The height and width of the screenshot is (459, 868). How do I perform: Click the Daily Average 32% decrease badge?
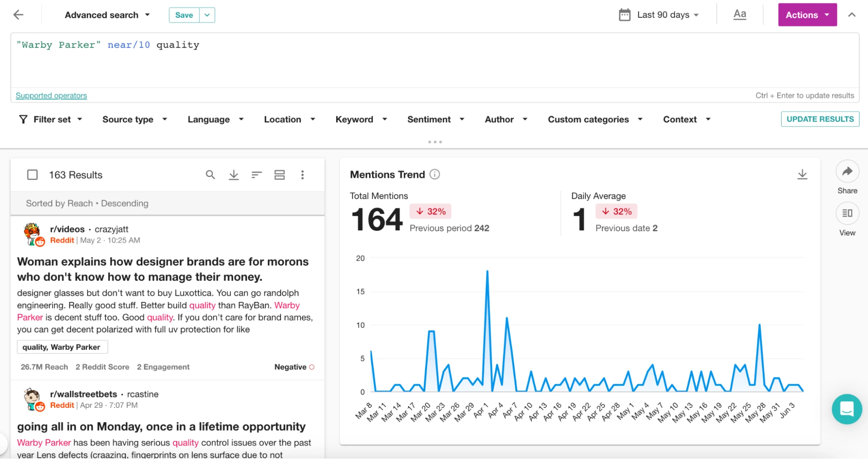click(x=616, y=211)
